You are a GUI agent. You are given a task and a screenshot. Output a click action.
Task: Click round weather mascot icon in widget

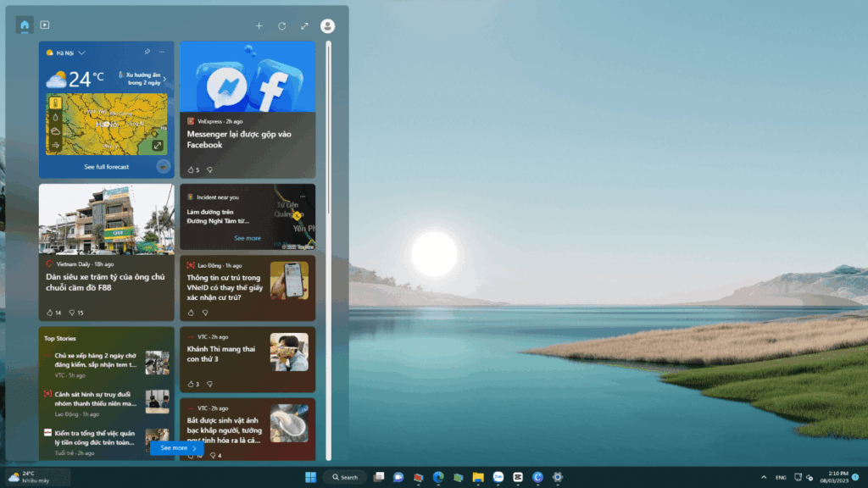pos(163,166)
